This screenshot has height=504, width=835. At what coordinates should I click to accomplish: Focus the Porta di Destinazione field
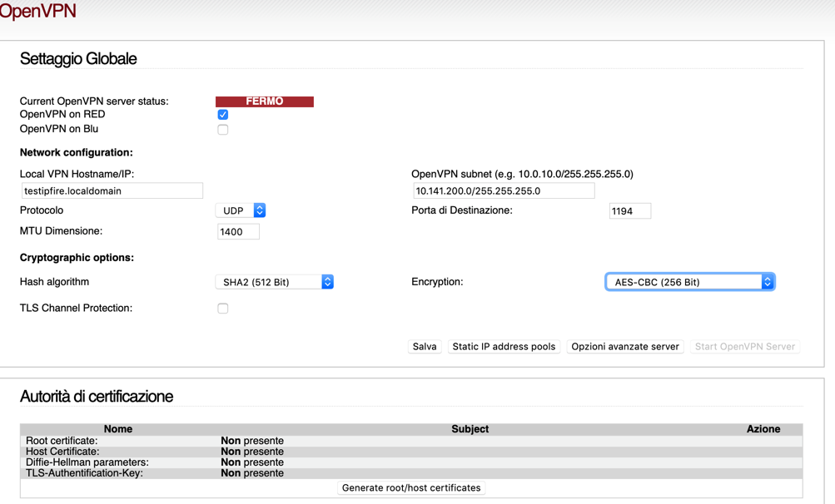tap(630, 210)
